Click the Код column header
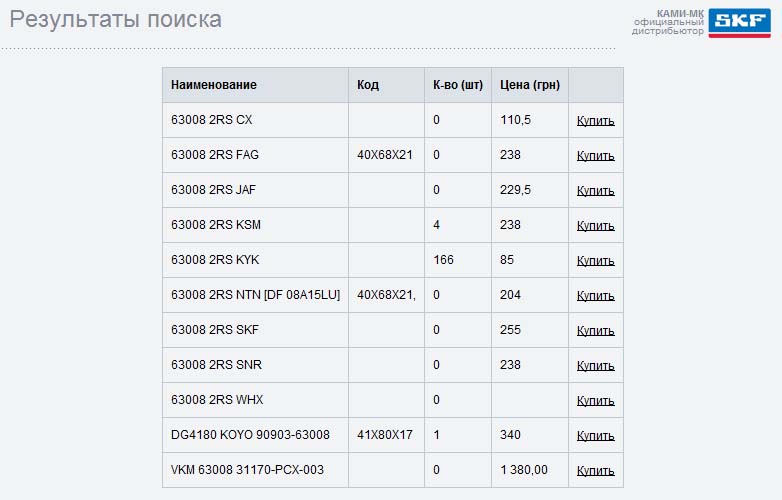This screenshot has height=500, width=782. tap(368, 85)
